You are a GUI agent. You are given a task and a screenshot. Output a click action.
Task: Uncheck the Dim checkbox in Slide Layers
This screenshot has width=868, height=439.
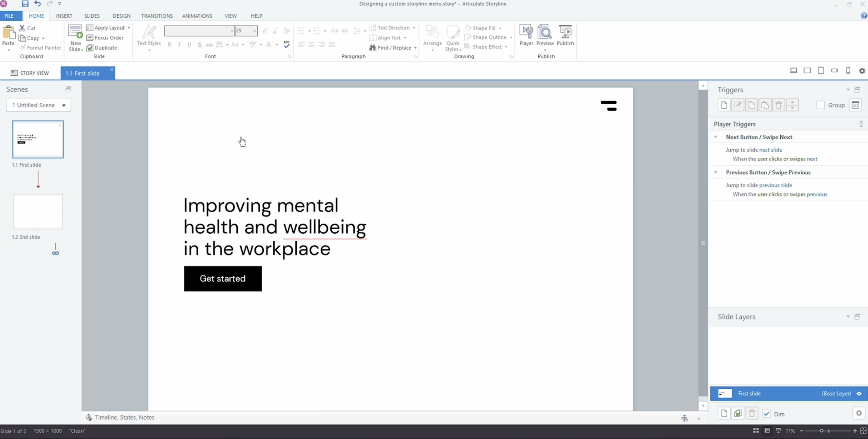[766, 414]
